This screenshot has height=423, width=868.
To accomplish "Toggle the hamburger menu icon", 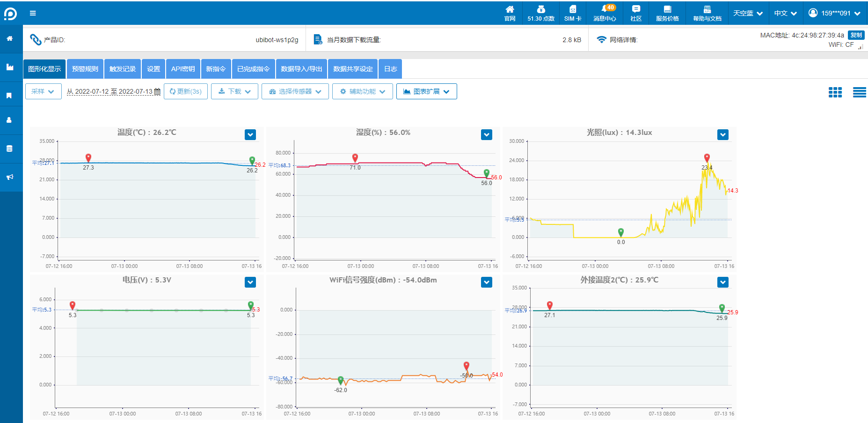I will (33, 13).
